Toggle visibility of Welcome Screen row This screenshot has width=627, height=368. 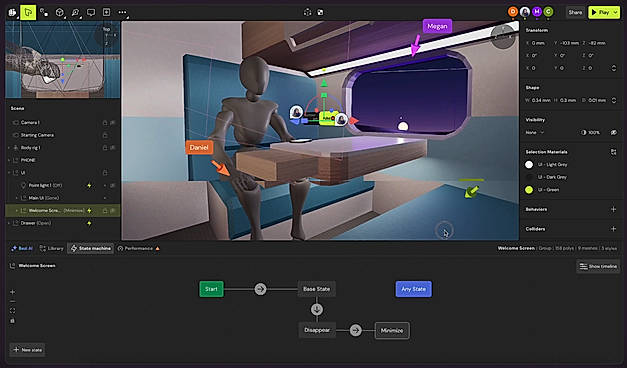pyautogui.click(x=113, y=210)
